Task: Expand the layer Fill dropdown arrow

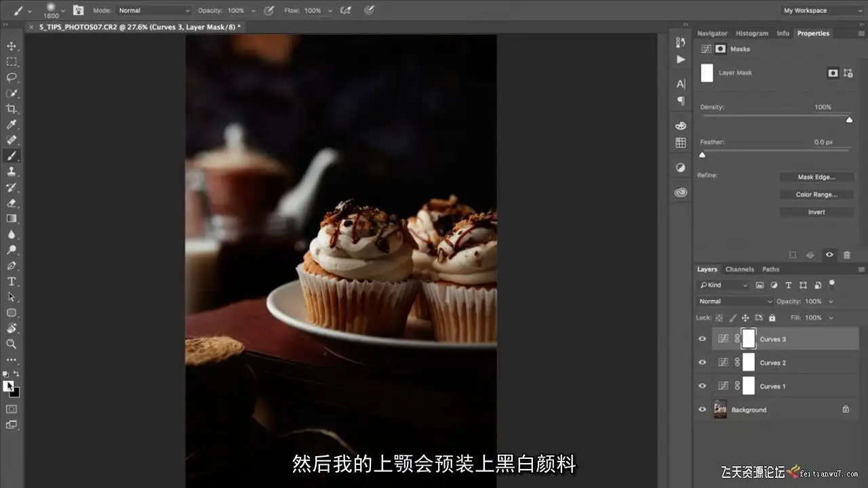Action: point(831,318)
